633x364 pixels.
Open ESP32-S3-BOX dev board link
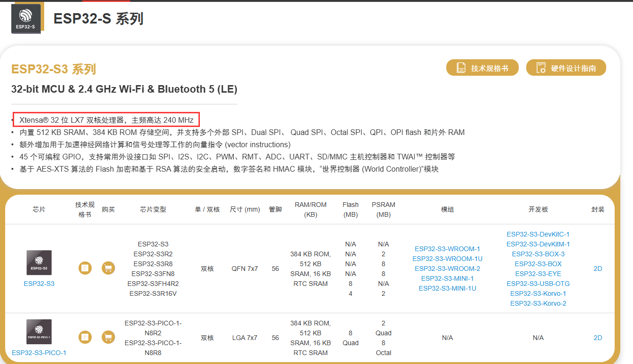click(538, 264)
